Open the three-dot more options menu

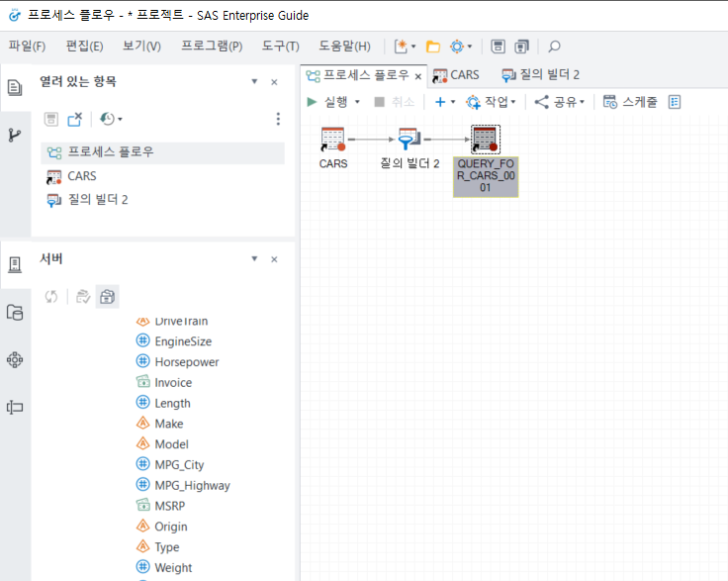[x=278, y=119]
